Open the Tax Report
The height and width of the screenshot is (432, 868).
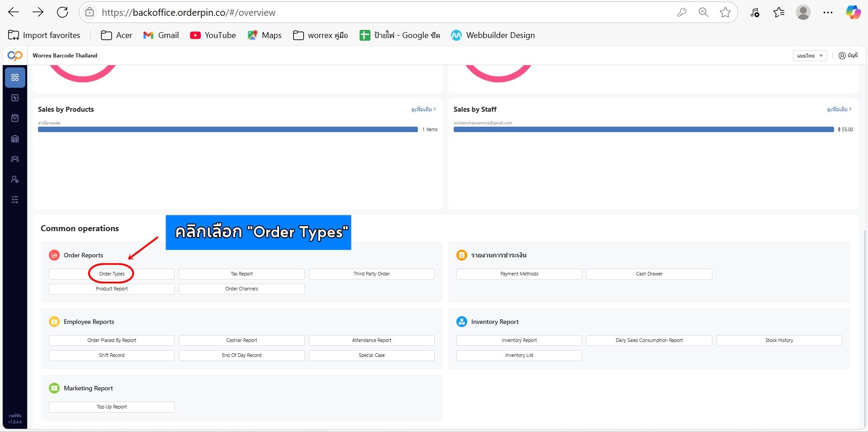(242, 274)
